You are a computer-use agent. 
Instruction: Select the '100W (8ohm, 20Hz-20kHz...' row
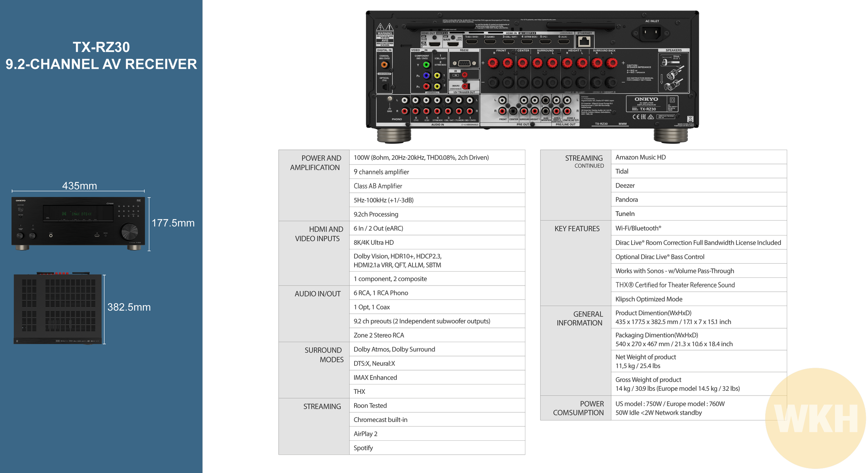(437, 157)
